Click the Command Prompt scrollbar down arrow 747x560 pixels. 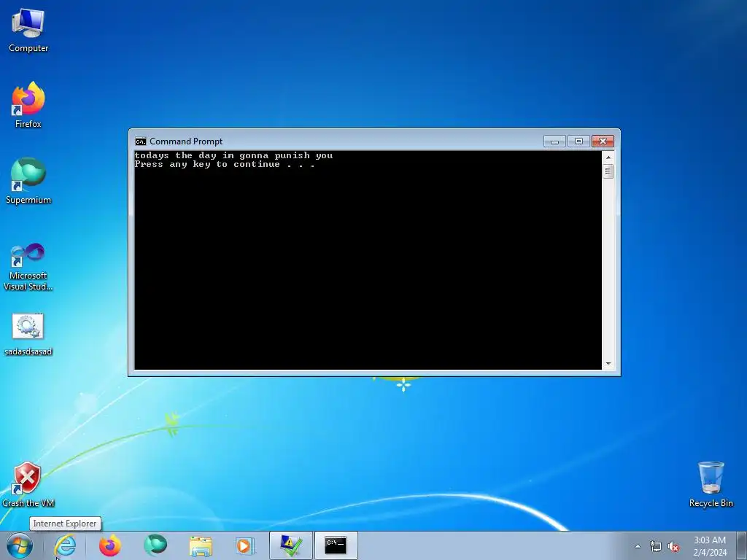[608, 364]
